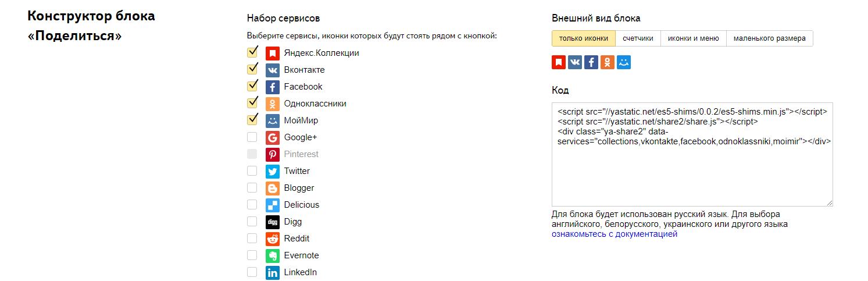Click the Pinterest icon in services list
Screen dimensions: 868x281
(273, 154)
